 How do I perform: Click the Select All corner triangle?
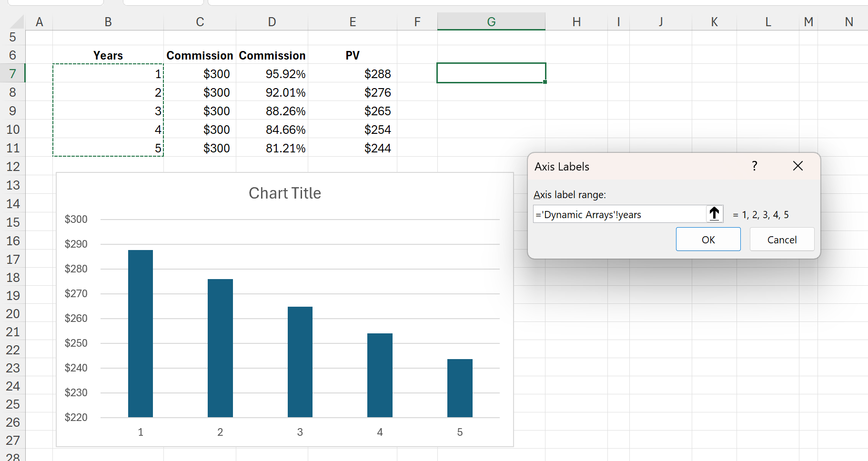click(x=18, y=22)
